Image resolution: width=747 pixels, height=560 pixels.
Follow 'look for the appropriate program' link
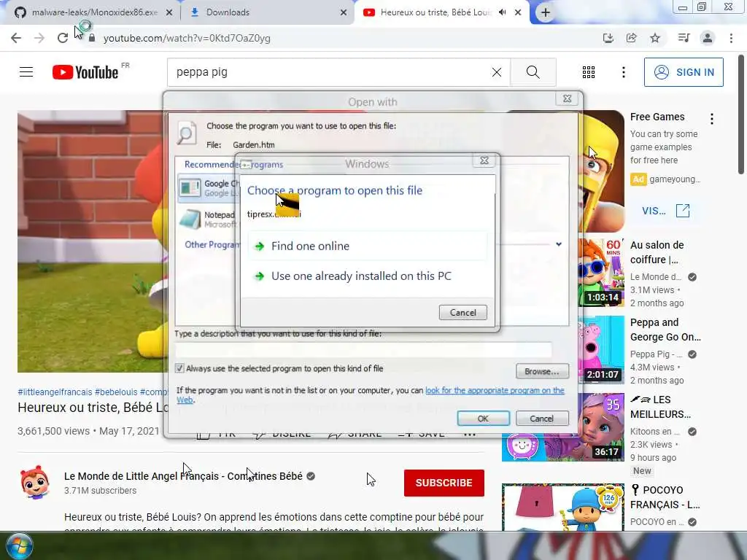495,391
